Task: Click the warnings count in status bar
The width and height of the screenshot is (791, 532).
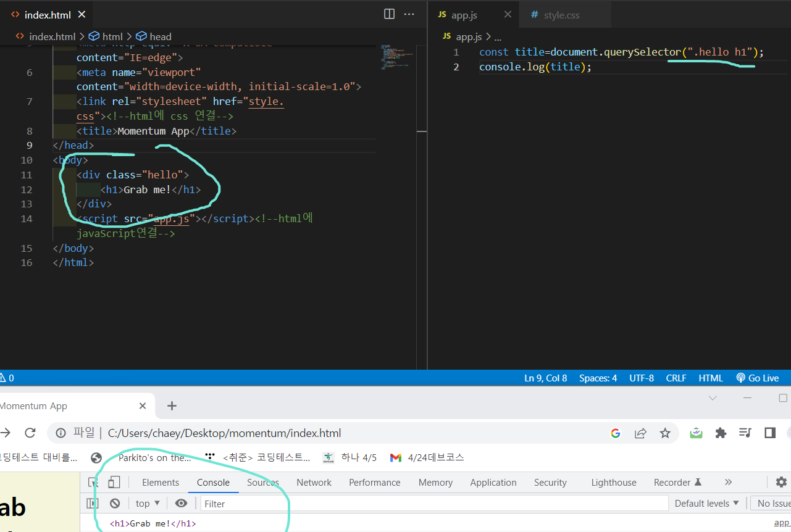Action: [x=7, y=378]
